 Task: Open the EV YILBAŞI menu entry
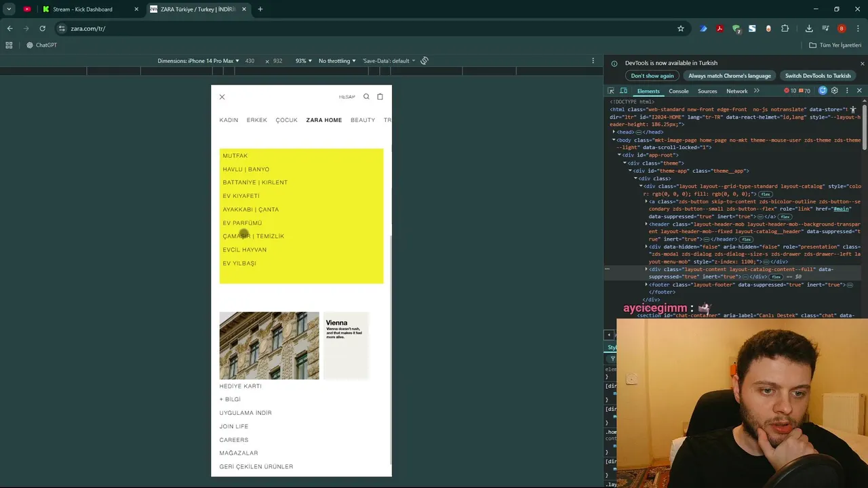click(x=239, y=263)
